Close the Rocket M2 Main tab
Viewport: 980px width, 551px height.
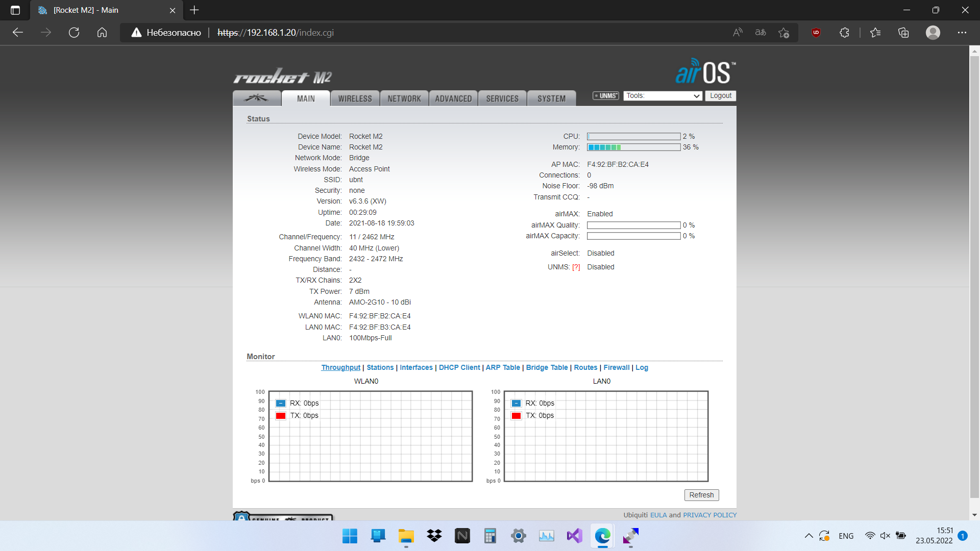tap(173, 10)
